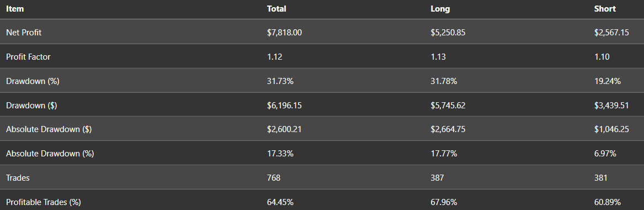Click short net profit value $2,567.15
The image size is (644, 210).
click(x=611, y=33)
